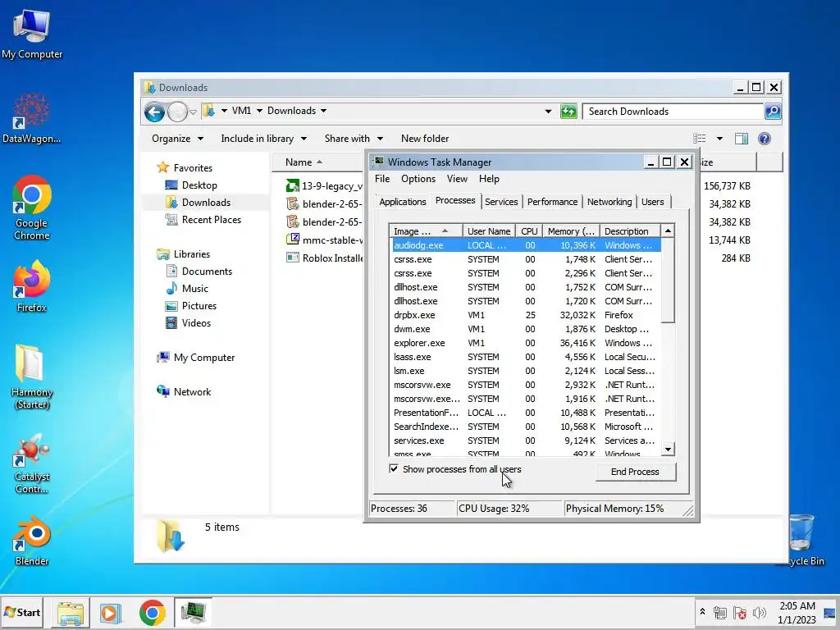
Task: Click the Search Downloads input field
Action: tap(673, 112)
